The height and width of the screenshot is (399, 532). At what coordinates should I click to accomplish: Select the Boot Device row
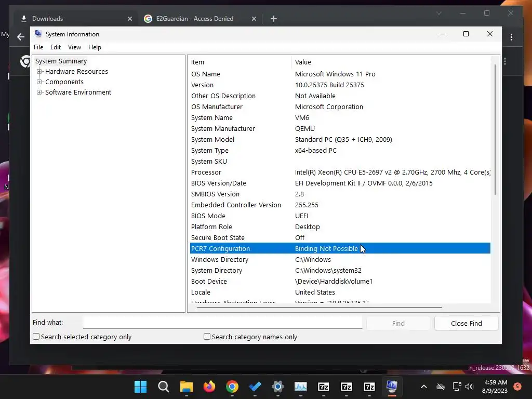(340, 281)
